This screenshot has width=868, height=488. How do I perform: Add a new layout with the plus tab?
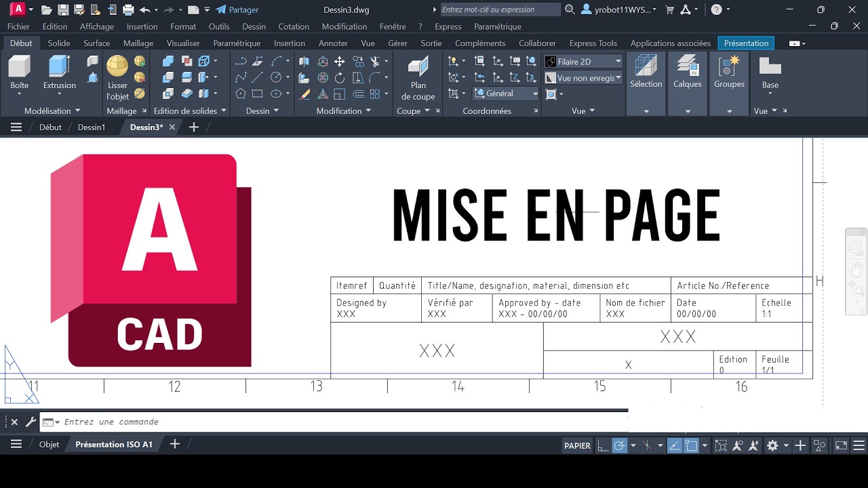(x=174, y=444)
